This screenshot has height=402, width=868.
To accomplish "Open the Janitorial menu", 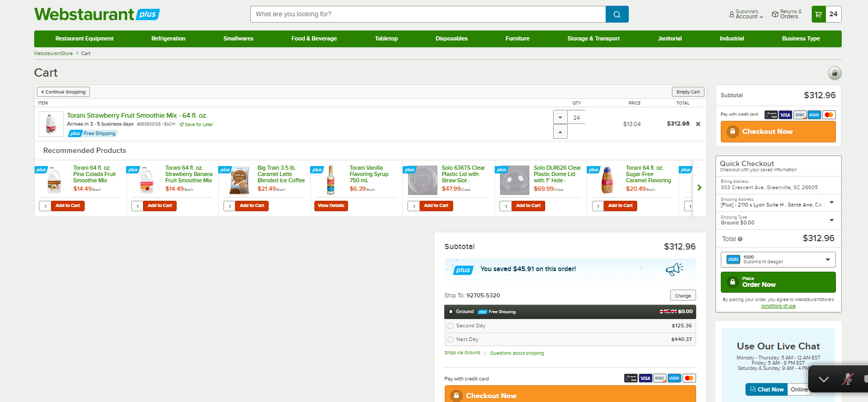I will click(670, 39).
